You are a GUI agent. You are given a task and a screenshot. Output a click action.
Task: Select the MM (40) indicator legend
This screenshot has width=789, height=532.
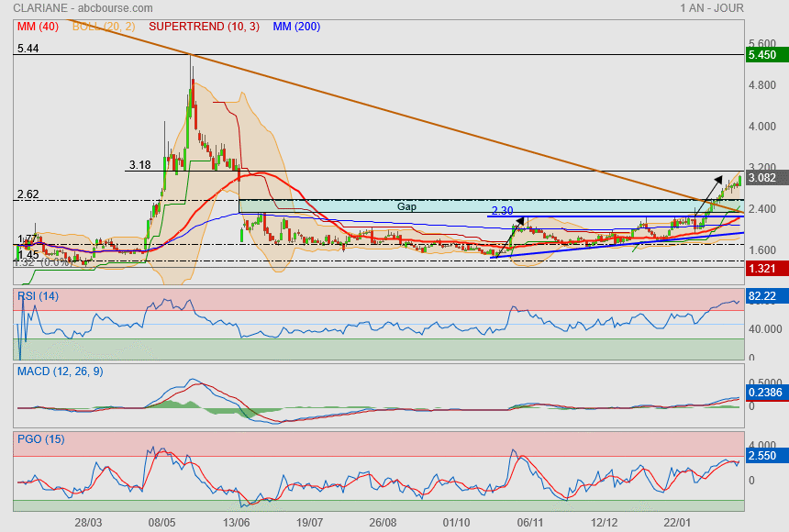(x=38, y=27)
